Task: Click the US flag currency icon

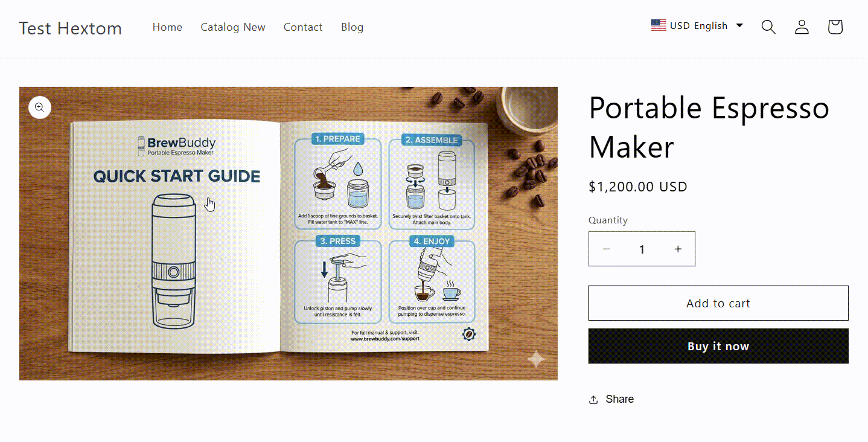Action: click(x=659, y=25)
